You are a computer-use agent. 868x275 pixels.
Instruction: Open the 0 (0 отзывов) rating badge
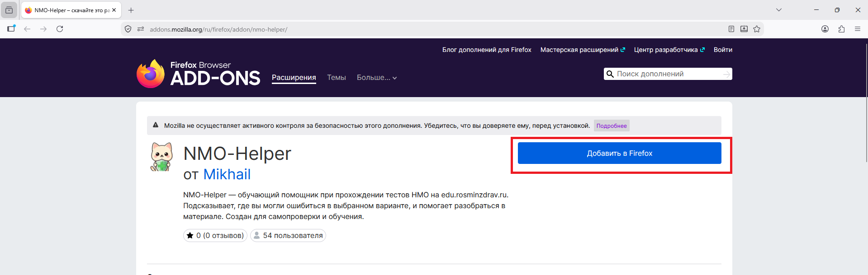point(215,236)
